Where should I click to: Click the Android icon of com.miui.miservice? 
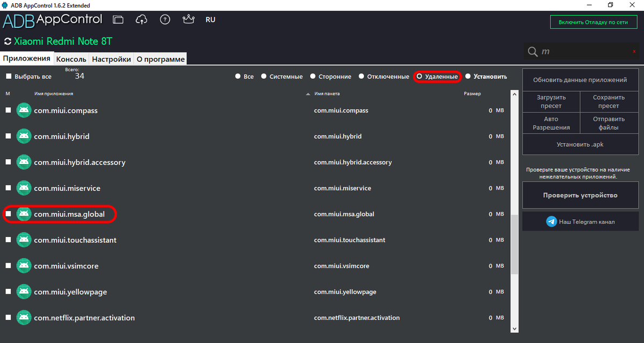(x=24, y=188)
